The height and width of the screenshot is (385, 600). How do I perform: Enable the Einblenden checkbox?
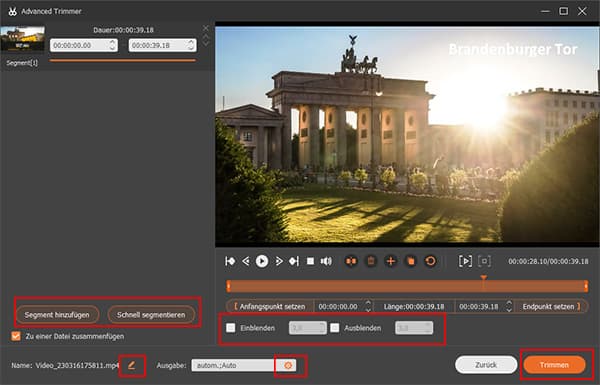[230, 328]
